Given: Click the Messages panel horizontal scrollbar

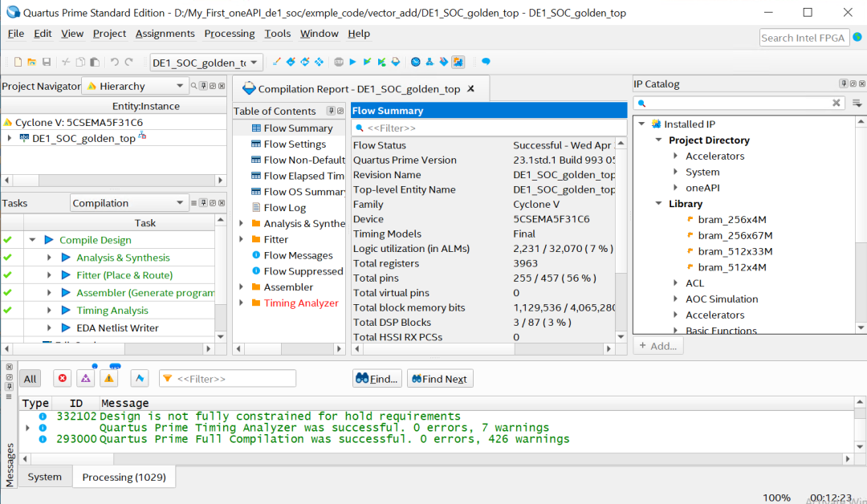Looking at the screenshot, I should pos(436,459).
